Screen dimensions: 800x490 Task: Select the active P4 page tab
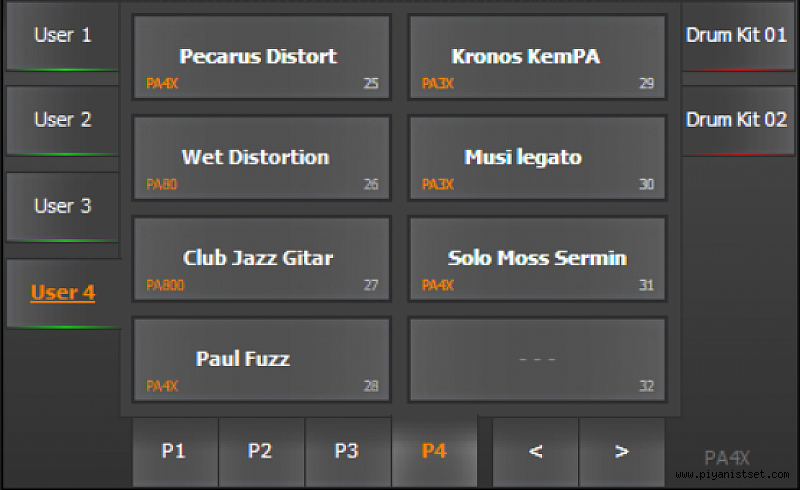(434, 452)
